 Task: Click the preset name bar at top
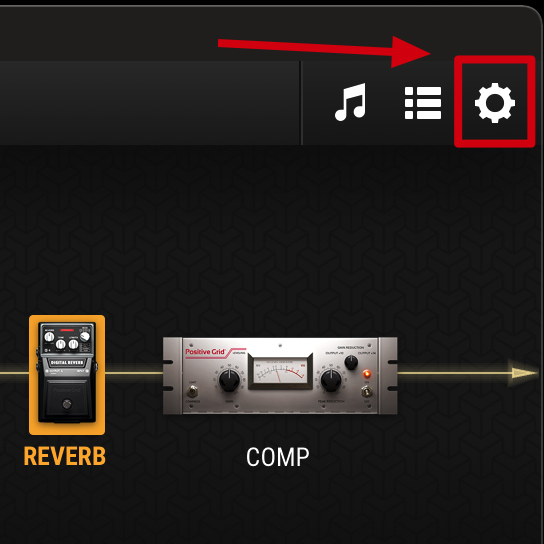click(150, 103)
